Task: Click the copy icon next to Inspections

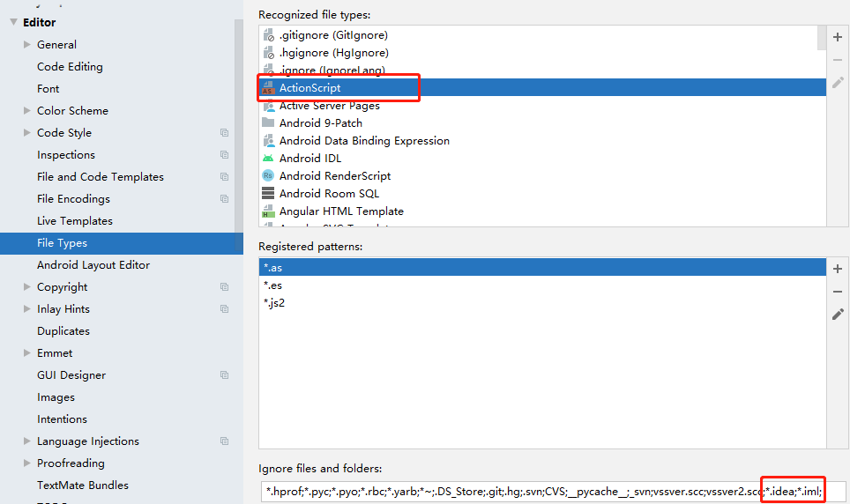Action: click(225, 155)
